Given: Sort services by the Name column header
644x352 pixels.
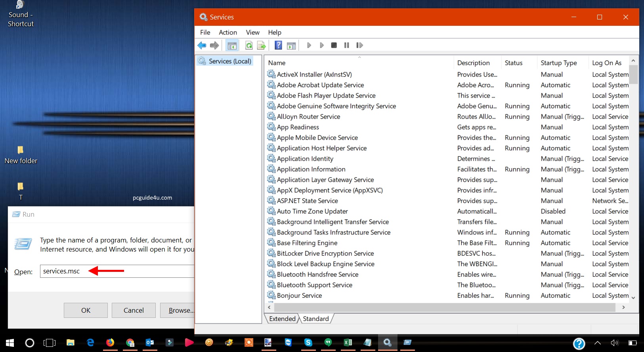Looking at the screenshot, I should 277,63.
